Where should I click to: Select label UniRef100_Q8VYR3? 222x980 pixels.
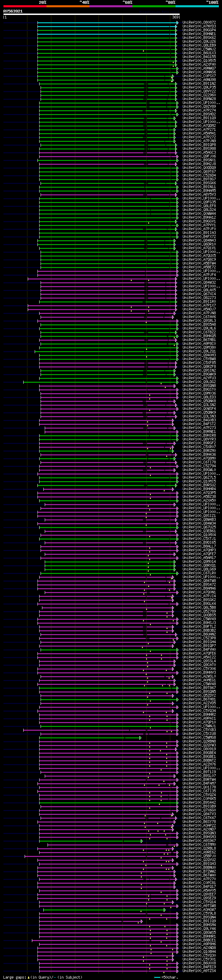click(x=199, y=439)
